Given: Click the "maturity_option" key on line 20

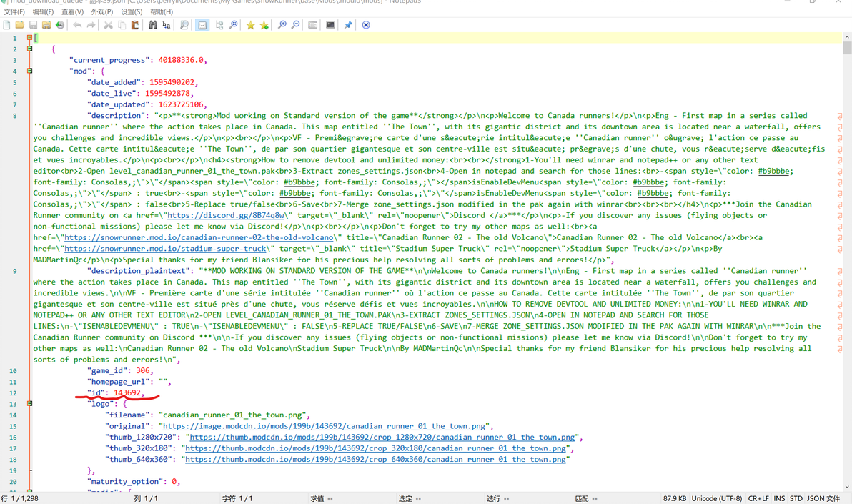Looking at the screenshot, I should tap(125, 482).
